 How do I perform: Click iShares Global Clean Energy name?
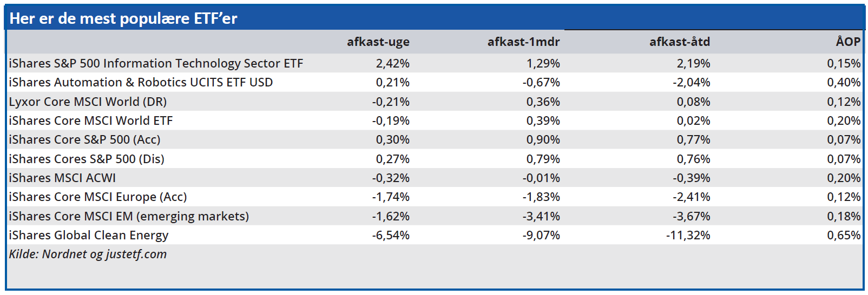click(x=89, y=235)
